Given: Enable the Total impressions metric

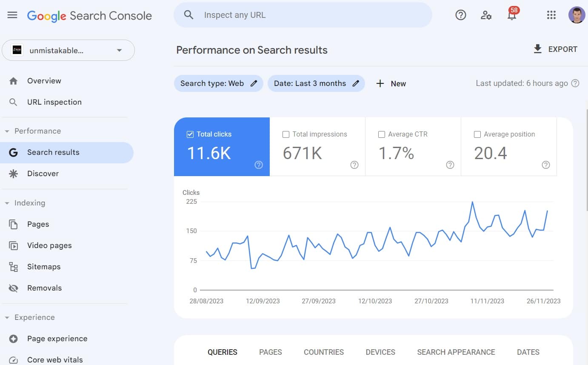Looking at the screenshot, I should [285, 134].
